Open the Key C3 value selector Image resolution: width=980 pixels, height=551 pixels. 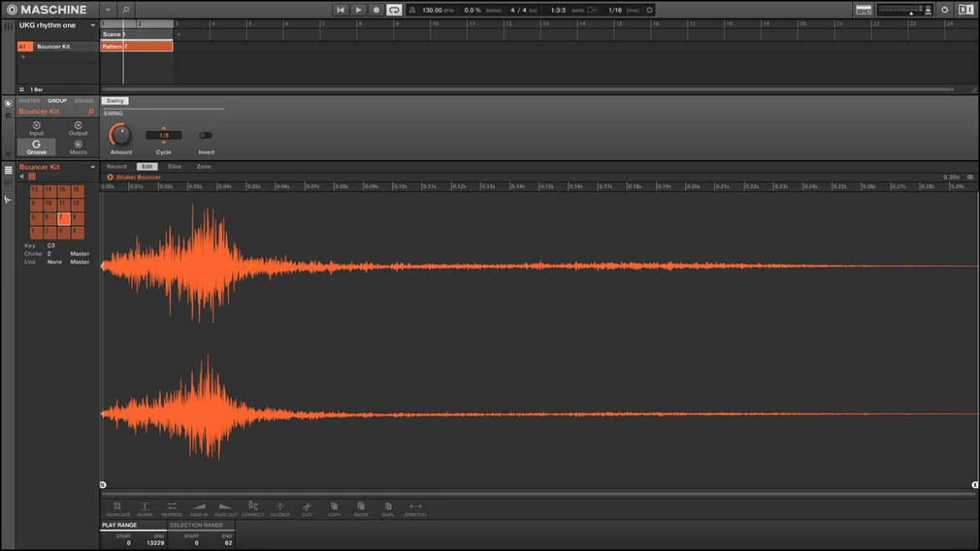51,245
